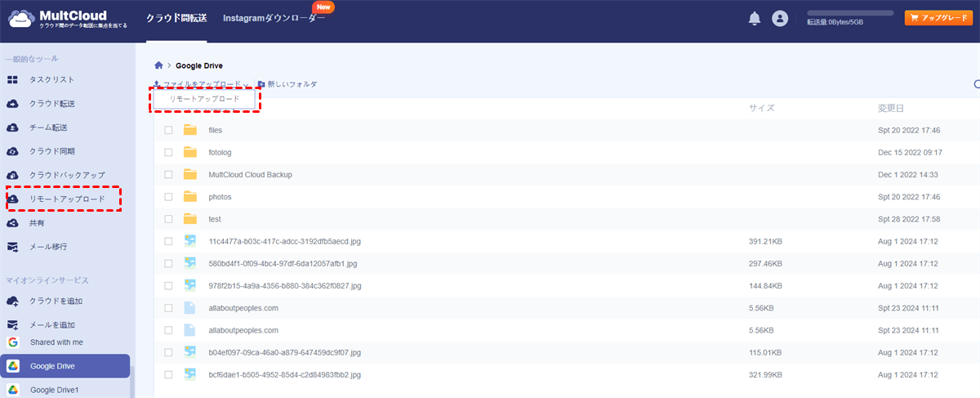Expand the ファイルをアップロード dropdown
The image size is (980, 398).
coord(201,84)
